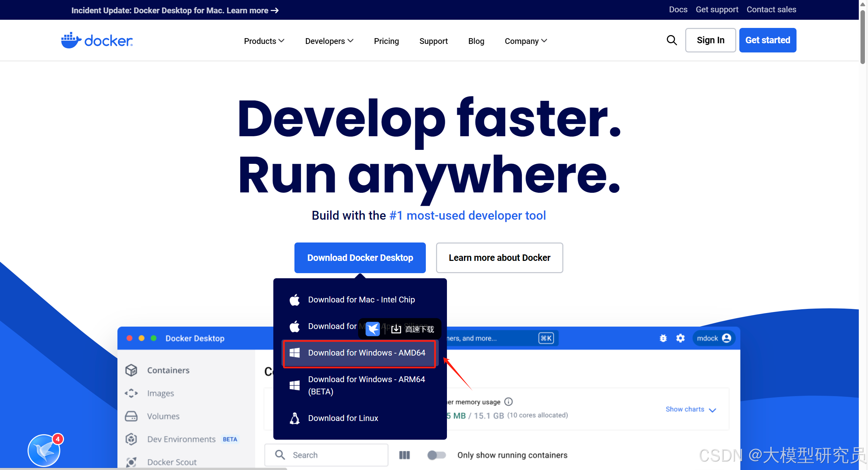Expand the Products dropdown menu
868x470 pixels.
264,41
